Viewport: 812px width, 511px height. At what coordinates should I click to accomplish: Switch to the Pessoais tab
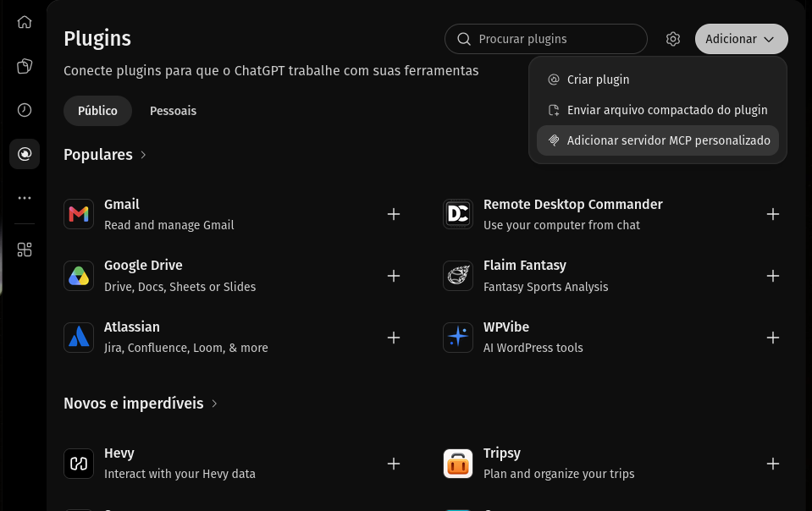[x=173, y=111]
